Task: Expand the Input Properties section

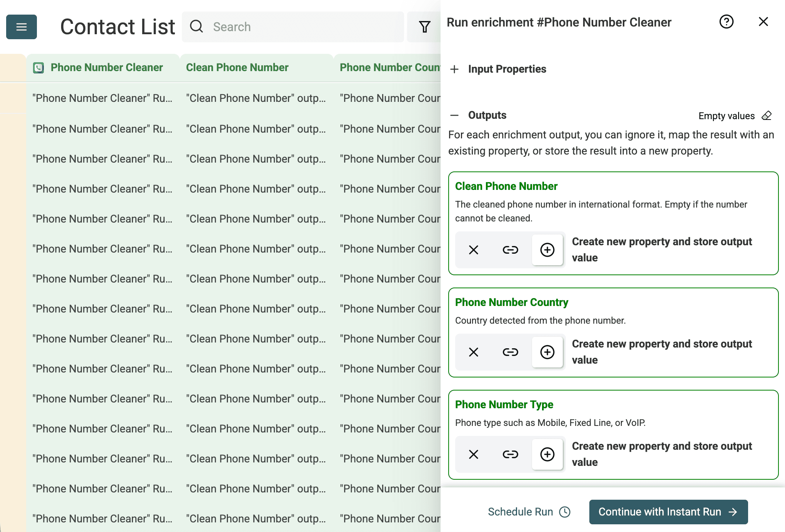Action: pos(455,69)
